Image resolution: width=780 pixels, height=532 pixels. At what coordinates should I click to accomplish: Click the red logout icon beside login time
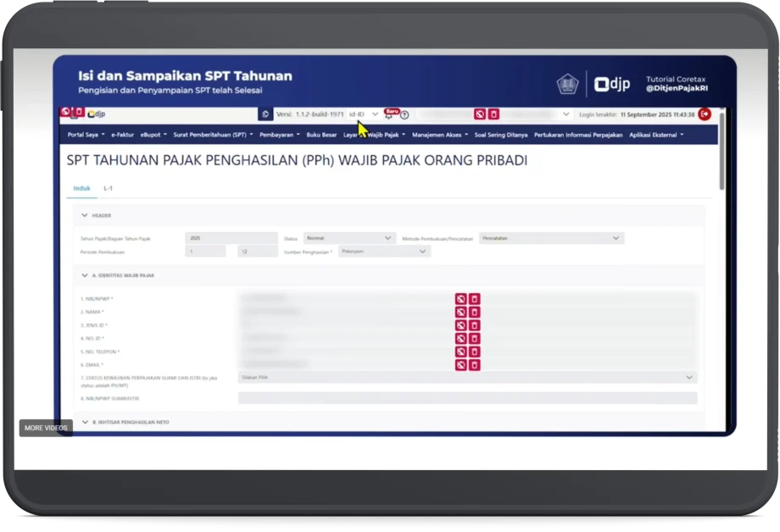(704, 114)
